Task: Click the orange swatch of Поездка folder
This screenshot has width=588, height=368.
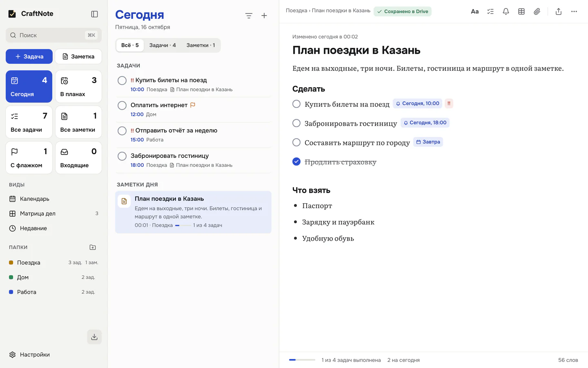Action: point(11,263)
